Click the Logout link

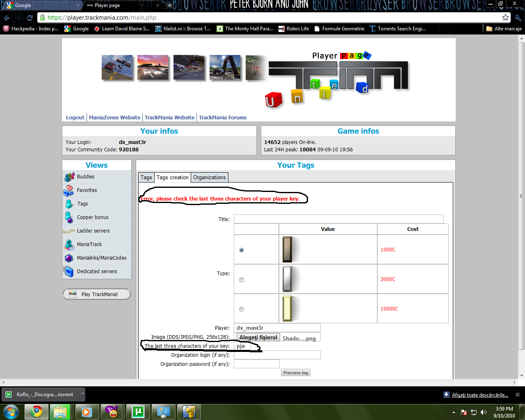point(75,118)
